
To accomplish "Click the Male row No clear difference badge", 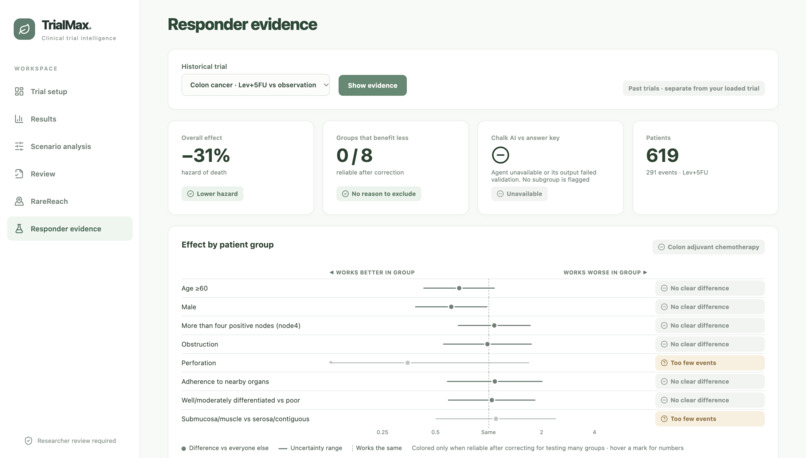I will (710, 307).
